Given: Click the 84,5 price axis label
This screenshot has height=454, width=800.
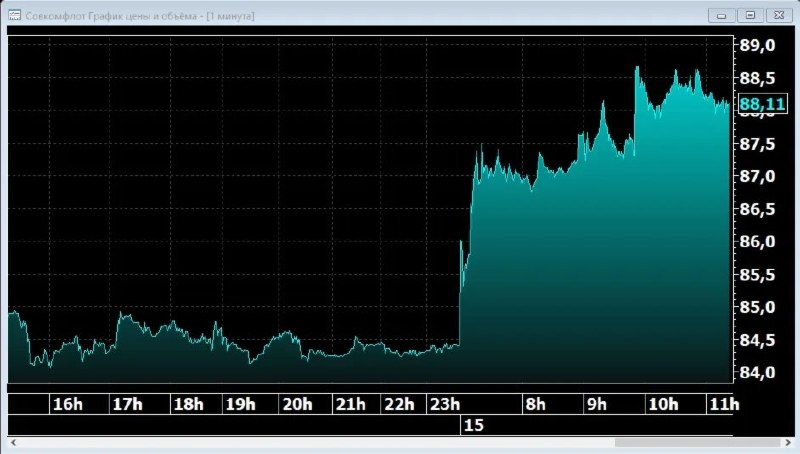Looking at the screenshot, I should (x=757, y=340).
